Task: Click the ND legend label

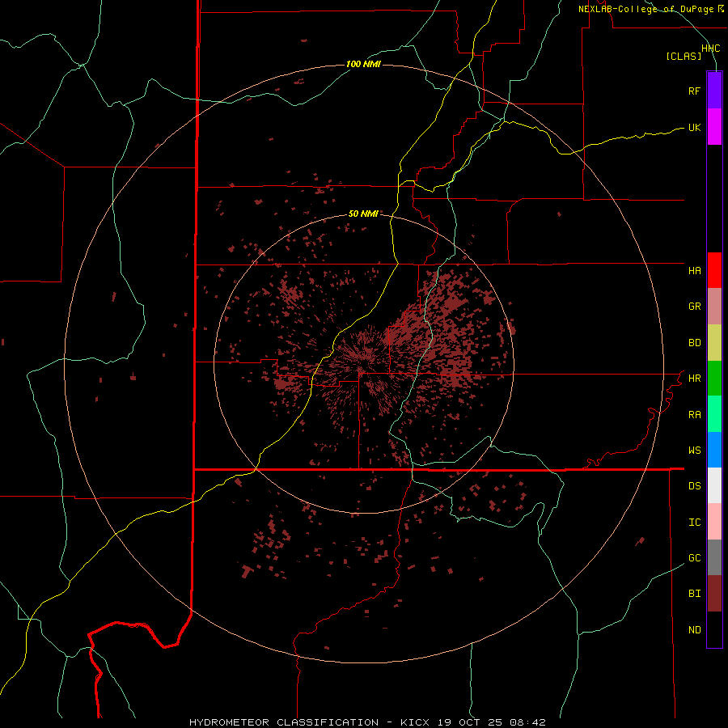Action: pyautogui.click(x=694, y=630)
